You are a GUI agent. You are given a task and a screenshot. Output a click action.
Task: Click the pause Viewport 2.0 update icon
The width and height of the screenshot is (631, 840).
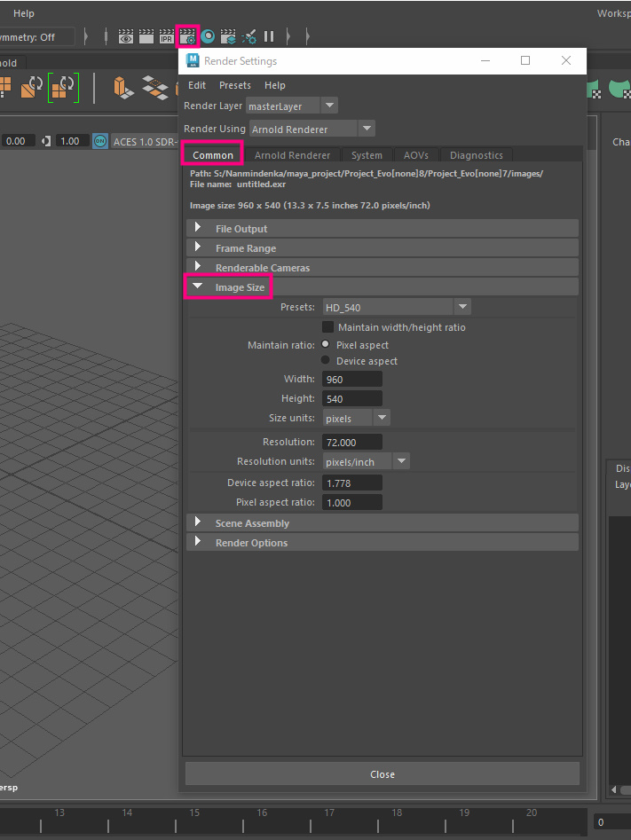tap(269, 36)
